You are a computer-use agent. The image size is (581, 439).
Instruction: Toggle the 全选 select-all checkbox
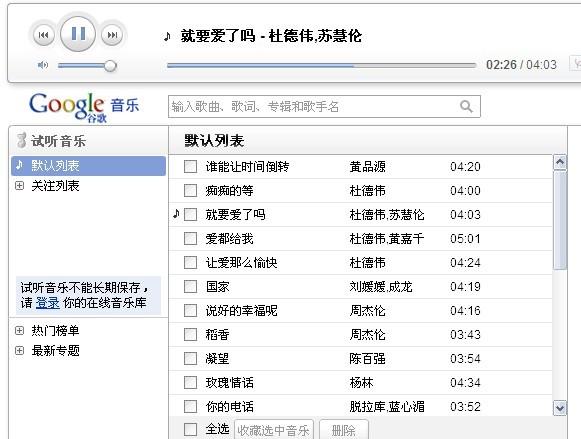[x=190, y=429]
